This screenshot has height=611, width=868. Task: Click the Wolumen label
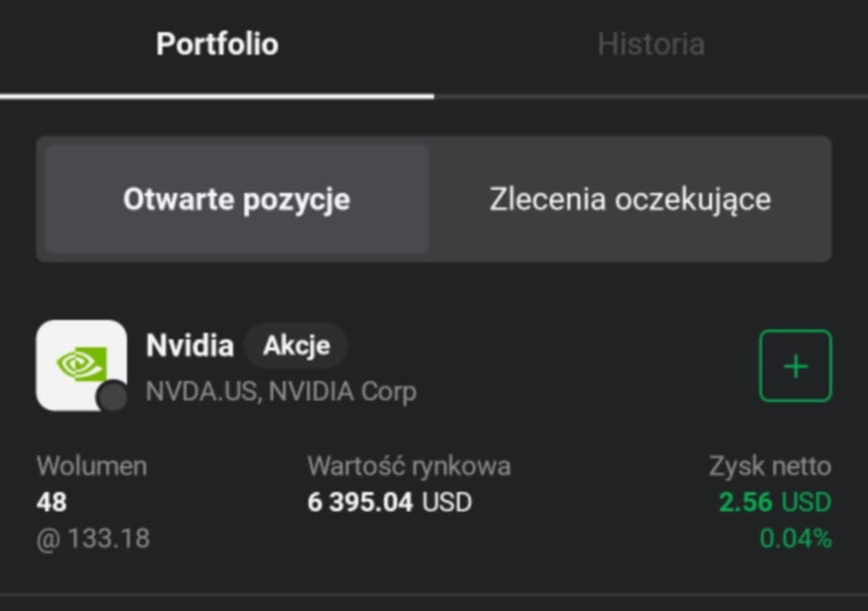(92, 465)
